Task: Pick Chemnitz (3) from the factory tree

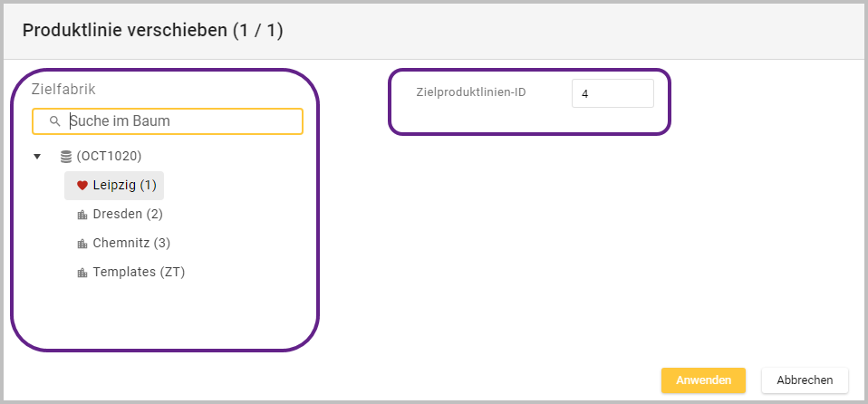Action: tap(131, 244)
